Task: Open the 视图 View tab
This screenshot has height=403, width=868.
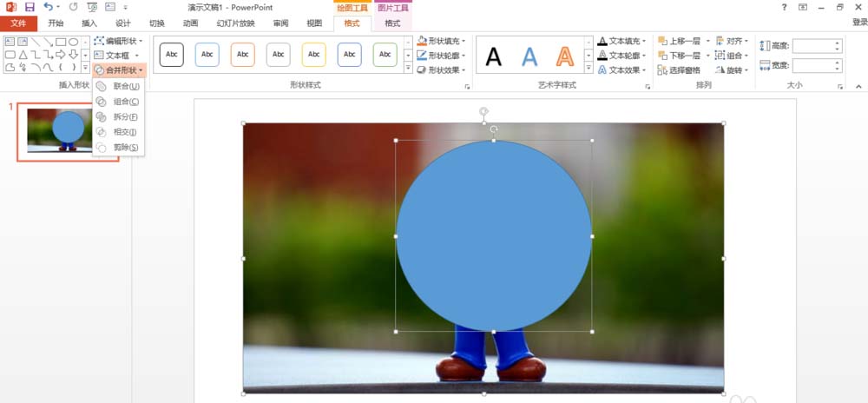Action: [x=314, y=23]
